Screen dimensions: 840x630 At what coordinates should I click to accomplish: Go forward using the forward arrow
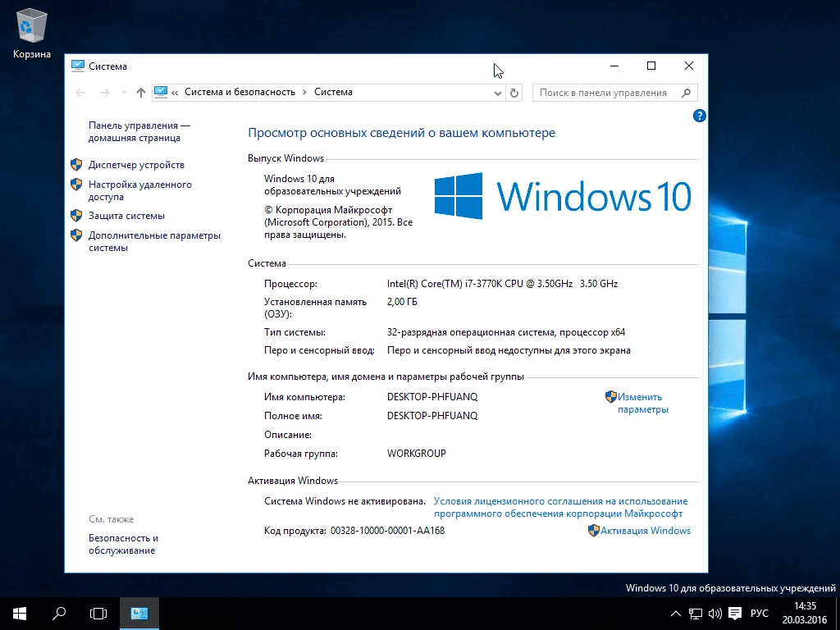[x=104, y=93]
